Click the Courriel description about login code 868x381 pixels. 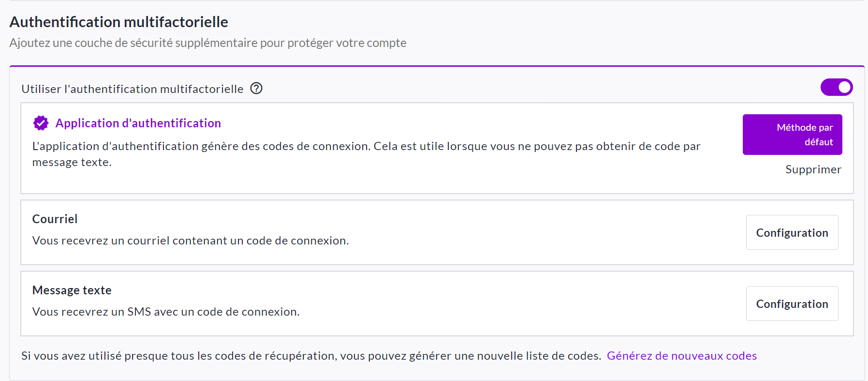point(191,241)
